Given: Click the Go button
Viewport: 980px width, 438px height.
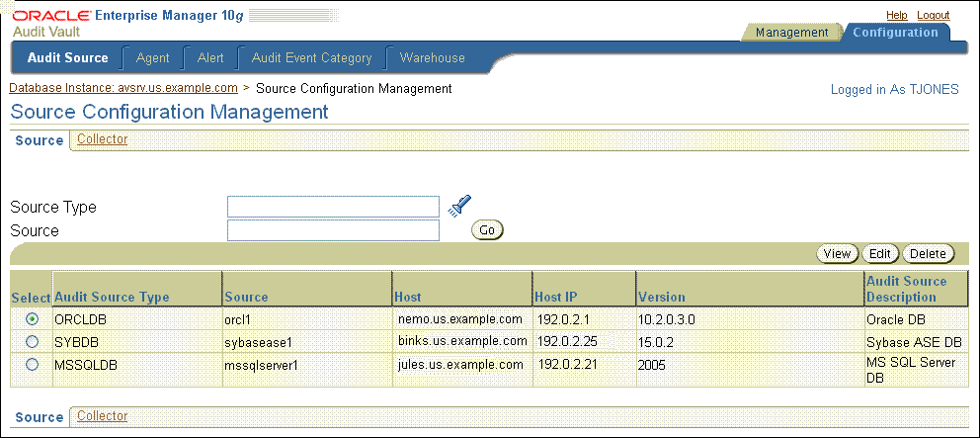Looking at the screenshot, I should [487, 230].
